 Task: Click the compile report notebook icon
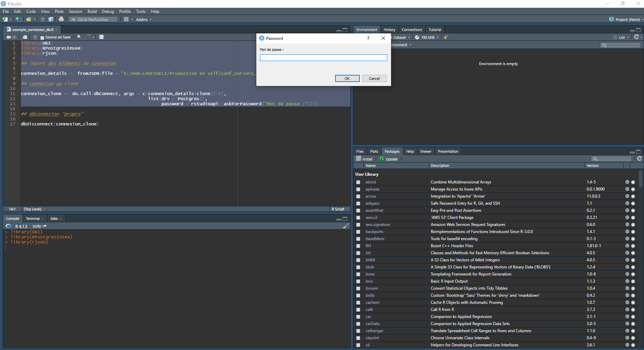[101, 37]
